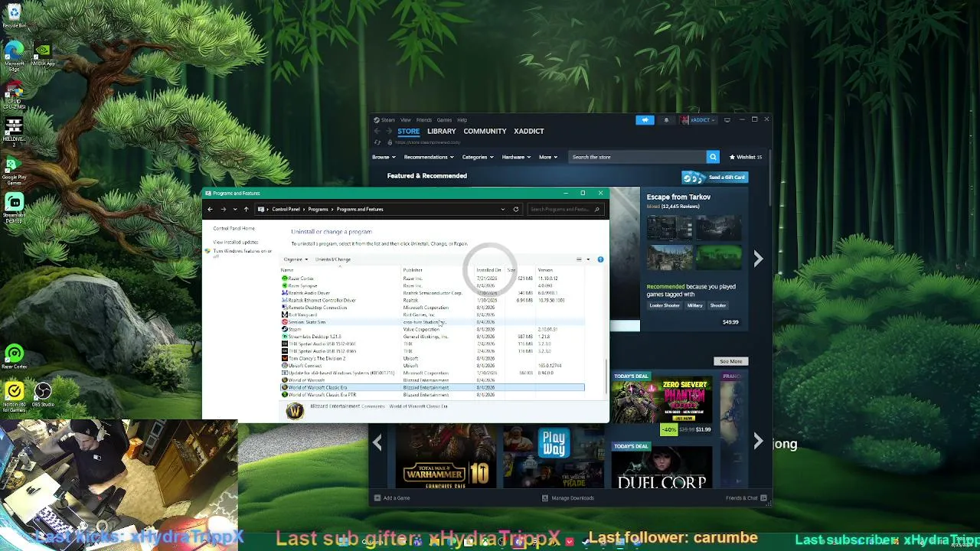Expand Categories dropdown in Steam store

pyautogui.click(x=479, y=157)
